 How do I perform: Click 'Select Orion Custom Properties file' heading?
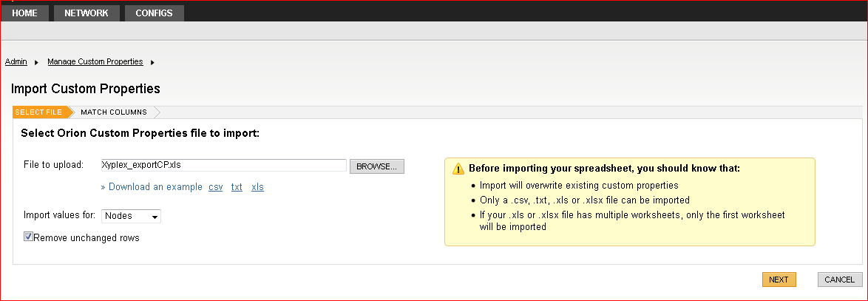pos(140,133)
